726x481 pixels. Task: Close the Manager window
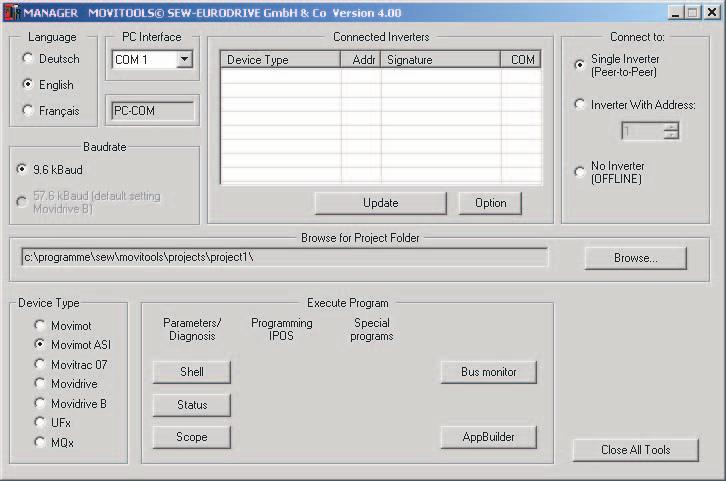tap(712, 12)
